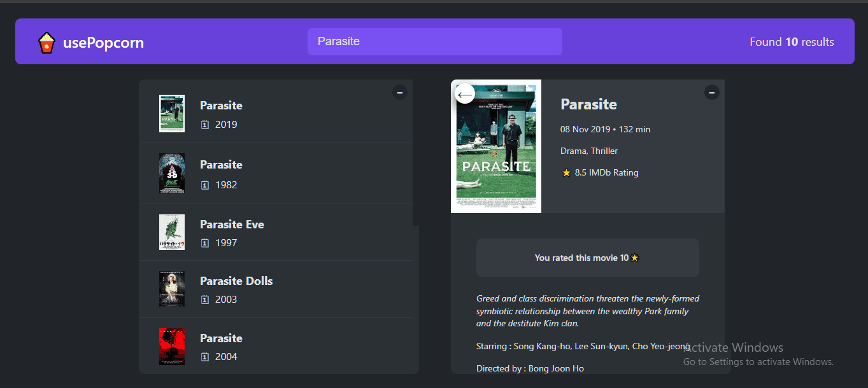
Task: Click the Parasite Eve poster thumbnail
Action: [172, 232]
